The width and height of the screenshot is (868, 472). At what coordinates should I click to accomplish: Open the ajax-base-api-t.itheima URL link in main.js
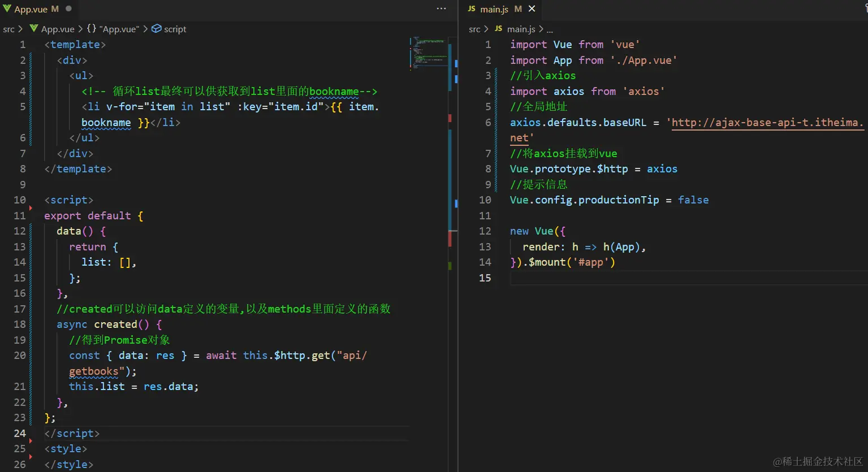(767, 122)
